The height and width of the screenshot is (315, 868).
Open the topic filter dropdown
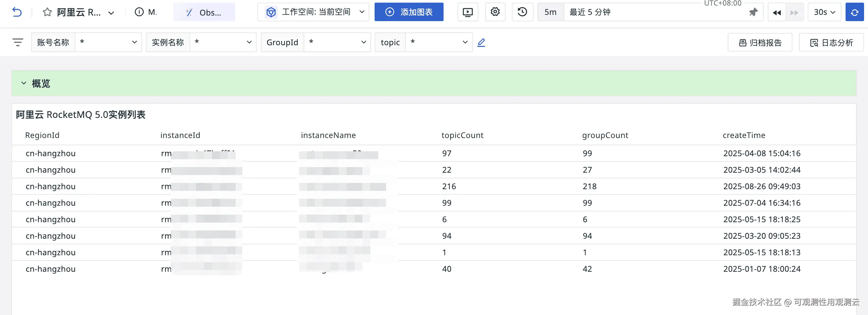click(x=438, y=43)
